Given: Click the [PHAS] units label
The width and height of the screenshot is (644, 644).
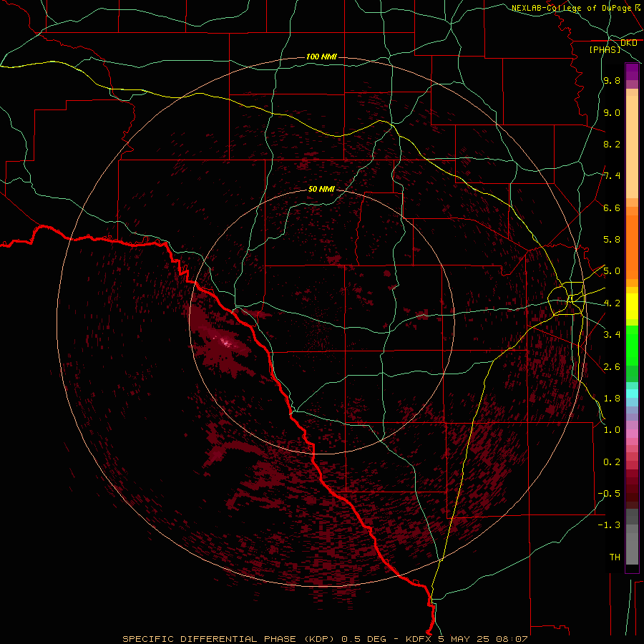Looking at the screenshot, I should [x=605, y=50].
